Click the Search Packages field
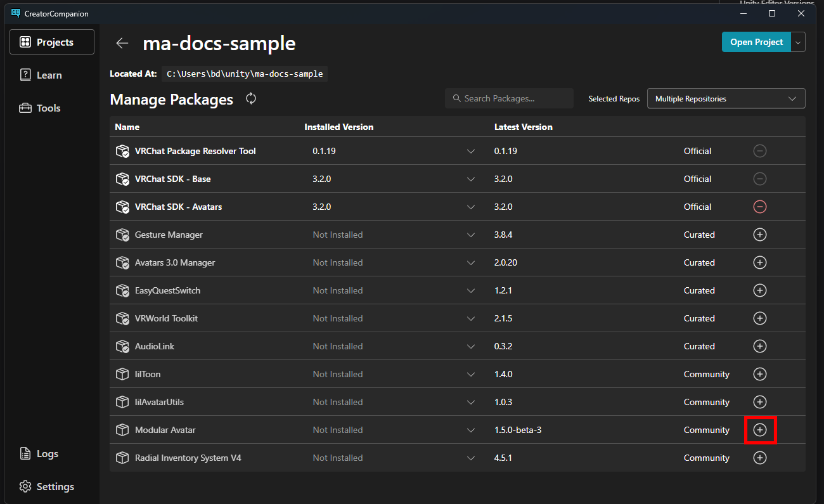Viewport: 824px width, 504px height. [509, 98]
